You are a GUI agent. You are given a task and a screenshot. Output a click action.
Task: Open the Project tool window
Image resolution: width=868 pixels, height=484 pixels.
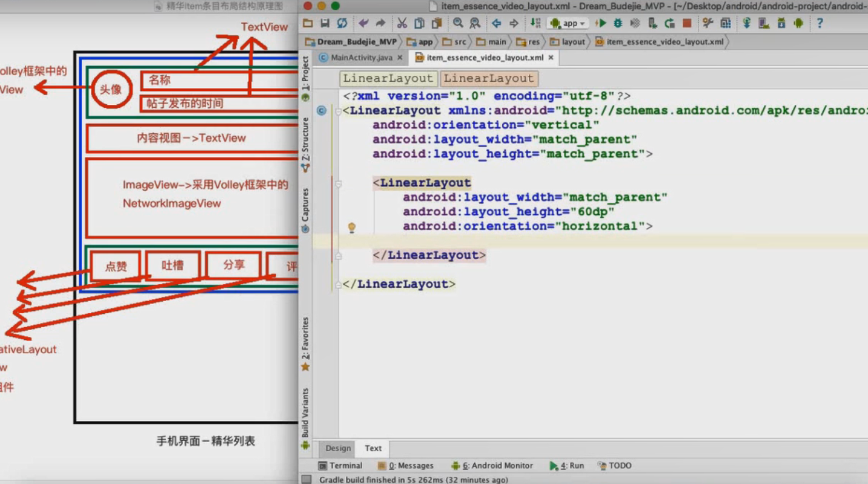click(305, 78)
